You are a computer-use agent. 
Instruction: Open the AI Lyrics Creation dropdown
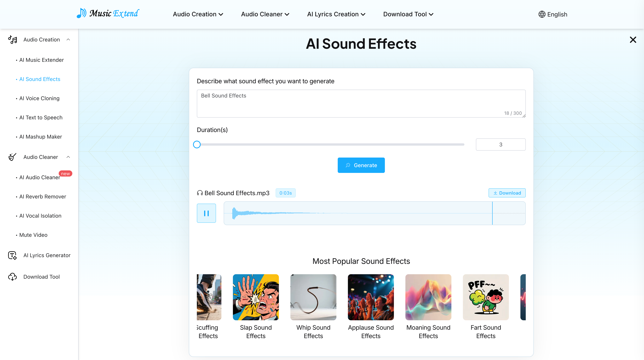[x=336, y=14]
